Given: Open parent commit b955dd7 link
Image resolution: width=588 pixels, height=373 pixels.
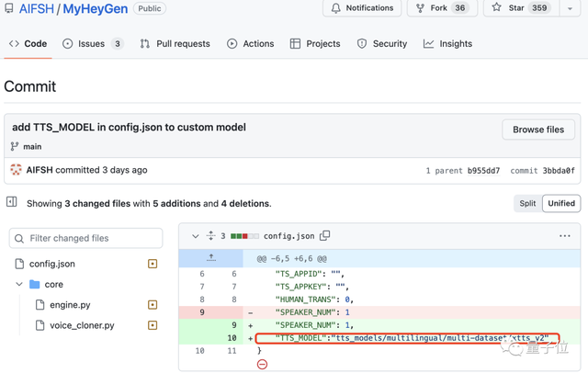Looking at the screenshot, I should tap(482, 171).
